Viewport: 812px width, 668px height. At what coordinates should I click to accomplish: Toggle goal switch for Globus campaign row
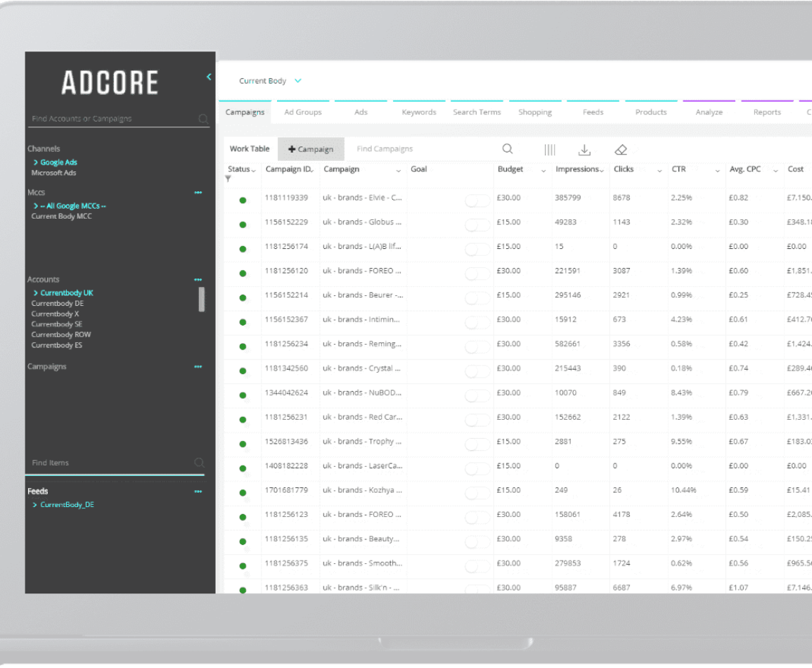pos(477,225)
